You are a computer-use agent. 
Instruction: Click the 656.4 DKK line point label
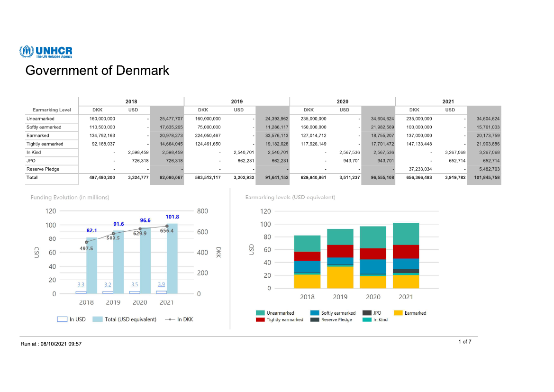(x=167, y=231)
